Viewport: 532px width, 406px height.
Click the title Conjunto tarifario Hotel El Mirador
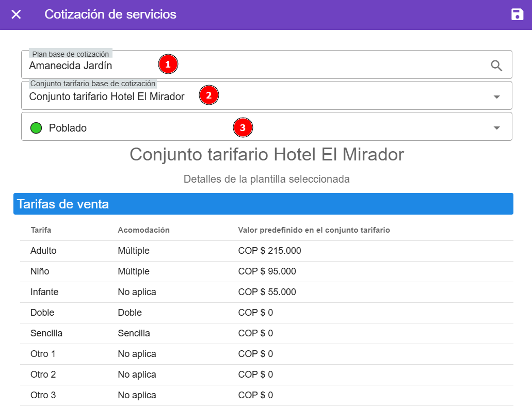pos(267,154)
